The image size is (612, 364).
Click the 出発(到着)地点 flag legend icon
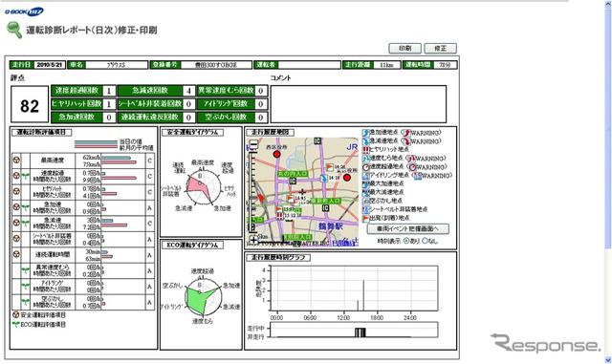pos(365,218)
